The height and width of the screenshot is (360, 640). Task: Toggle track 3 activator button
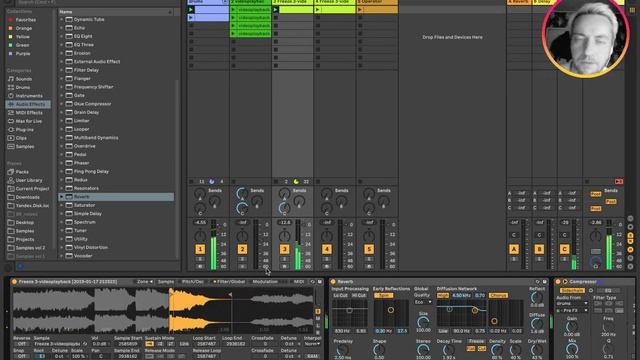[284, 249]
